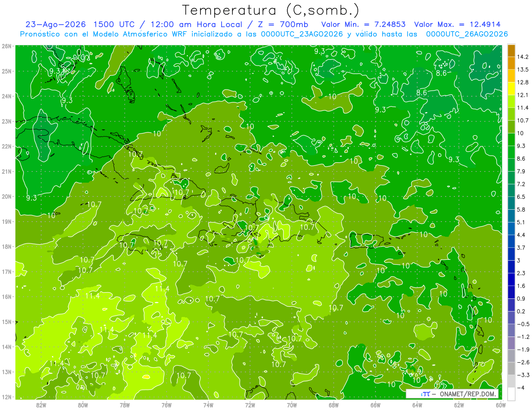Screen dimensions: 532x411
Task: Click the colorbar scale label '-1.9'
Action: [523, 350]
